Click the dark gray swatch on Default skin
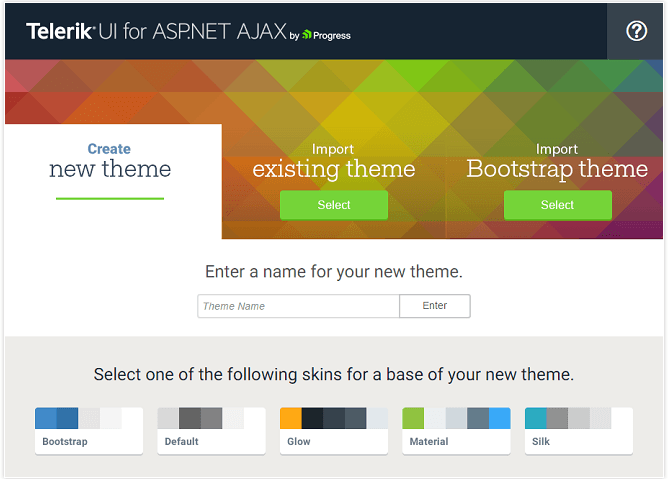669x479 pixels. [x=190, y=418]
